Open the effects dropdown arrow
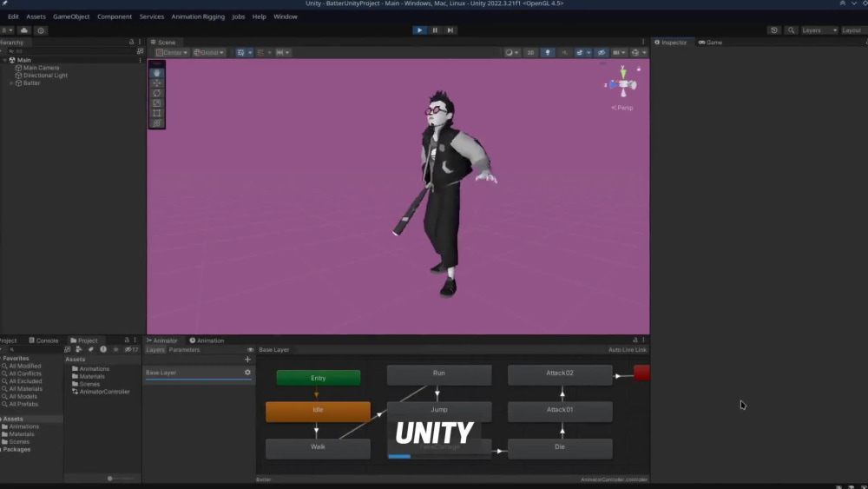Image resolution: width=868 pixels, height=489 pixels. click(589, 53)
